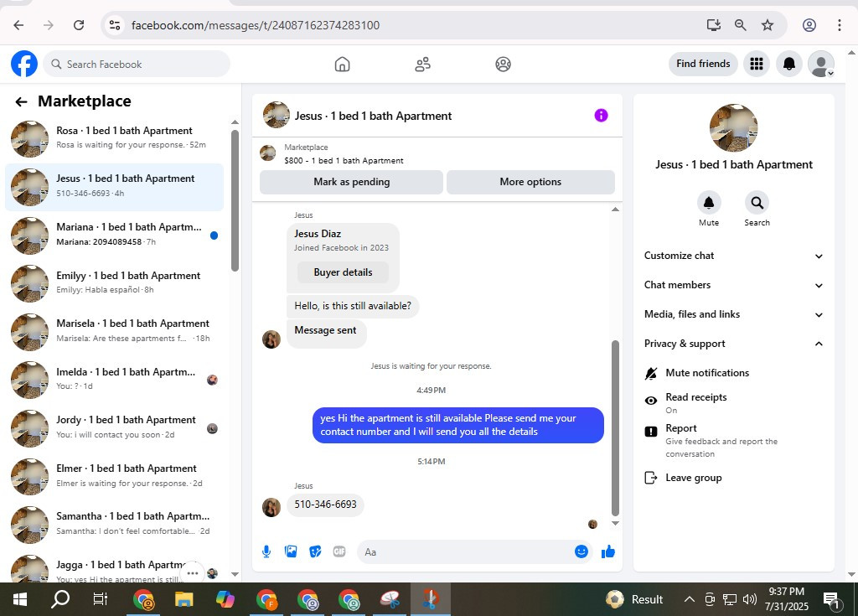View site information icon in address bar

tap(114, 25)
